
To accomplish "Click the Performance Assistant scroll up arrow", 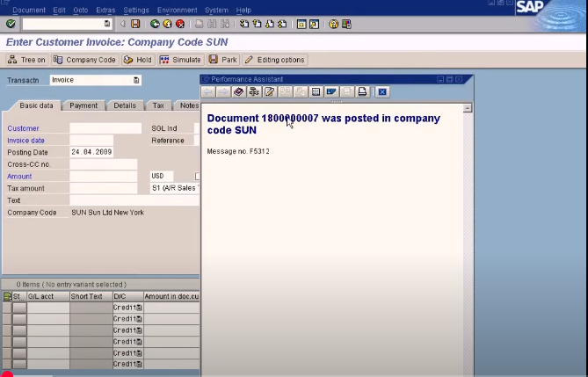I will 468,108.
